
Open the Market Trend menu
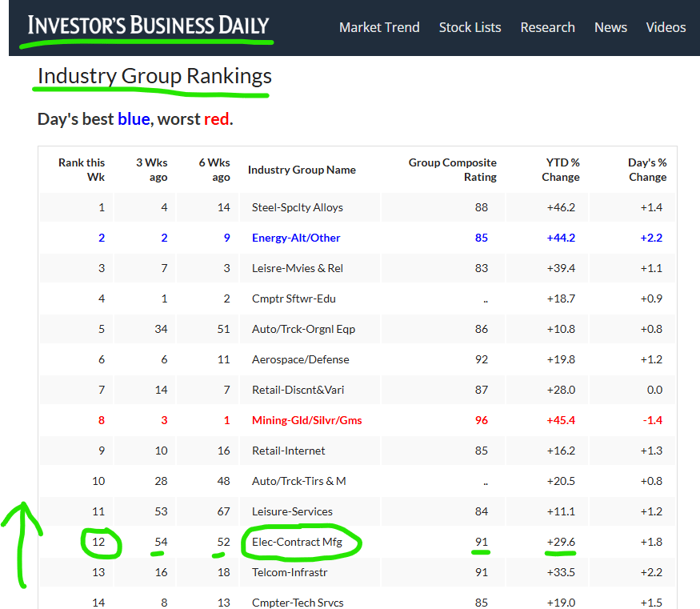(x=379, y=27)
